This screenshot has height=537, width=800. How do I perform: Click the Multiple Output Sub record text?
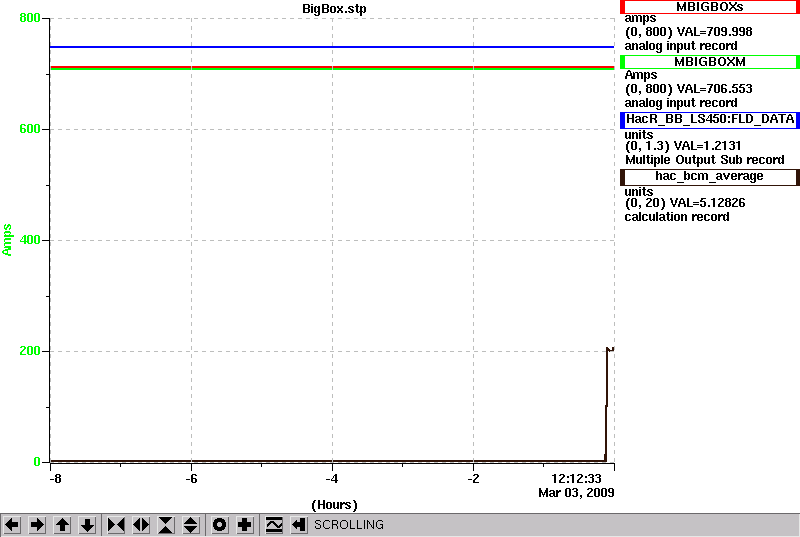coord(705,160)
